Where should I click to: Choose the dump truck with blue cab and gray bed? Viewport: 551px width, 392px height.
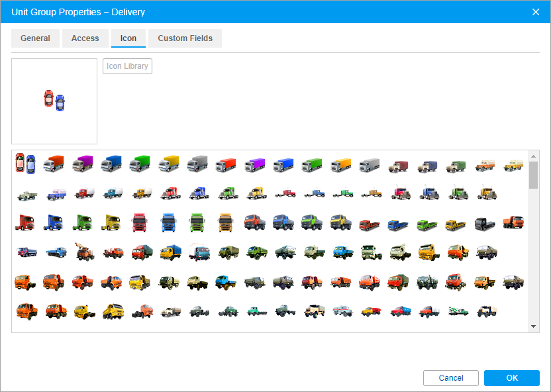click(x=283, y=222)
